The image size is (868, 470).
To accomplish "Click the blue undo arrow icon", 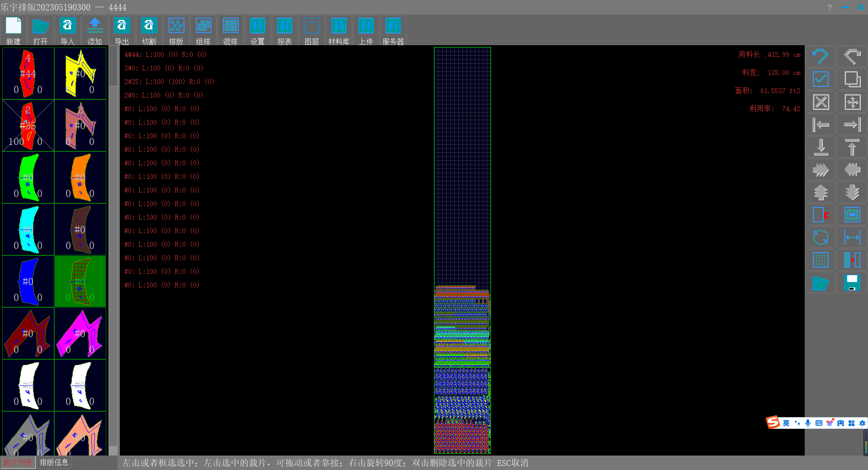I will (821, 57).
